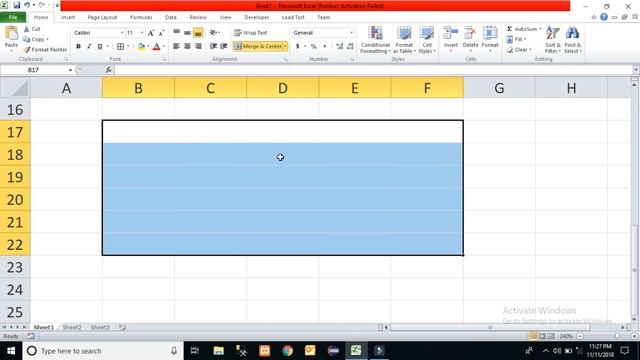Open Chrome from the taskbar
The height and width of the screenshot is (360, 640).
click(287, 351)
